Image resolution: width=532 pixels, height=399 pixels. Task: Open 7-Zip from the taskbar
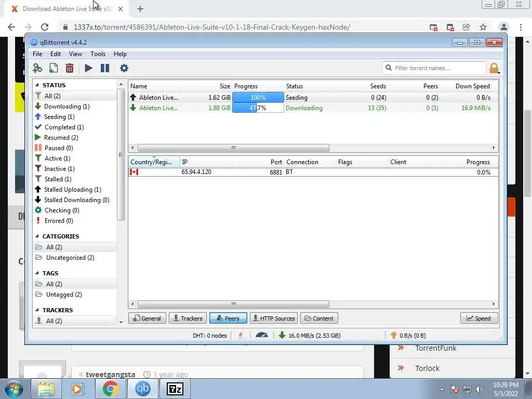175,389
